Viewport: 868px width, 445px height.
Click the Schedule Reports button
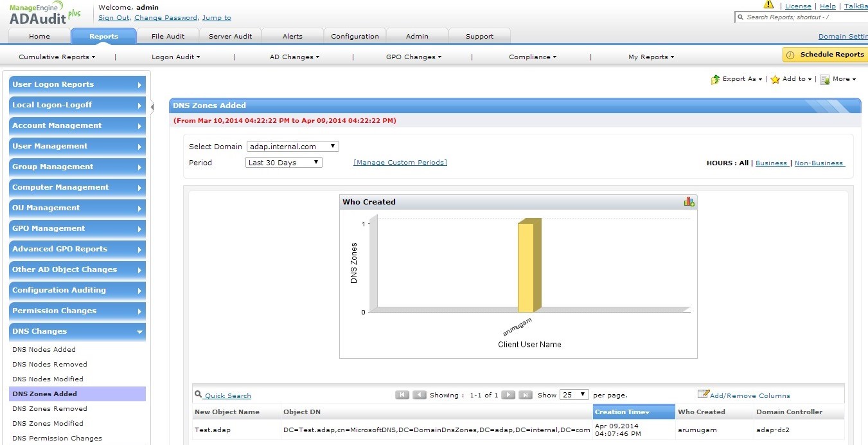[825, 55]
